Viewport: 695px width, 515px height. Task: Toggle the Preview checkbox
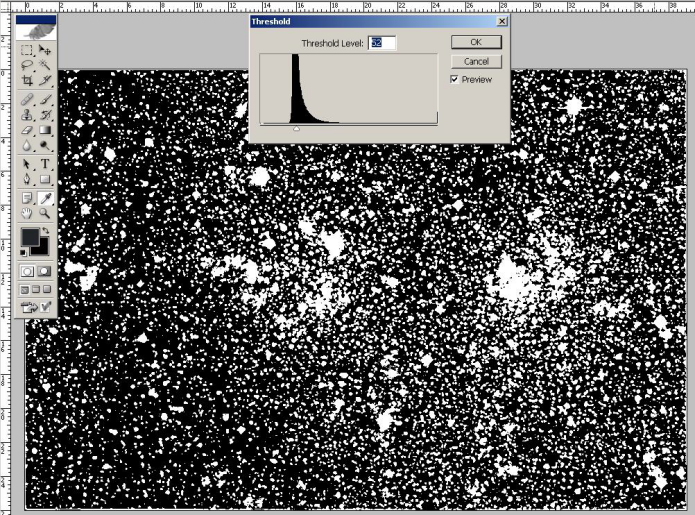pyautogui.click(x=454, y=79)
